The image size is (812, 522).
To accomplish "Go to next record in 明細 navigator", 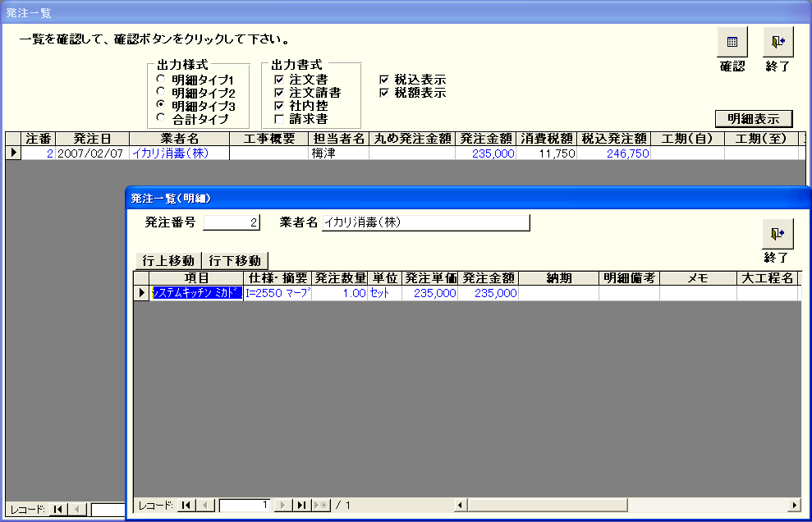I will coord(282,505).
